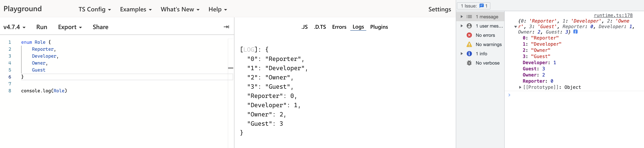Click the blue info circle icon
The width and height of the screenshot is (644, 148).
click(x=469, y=54)
